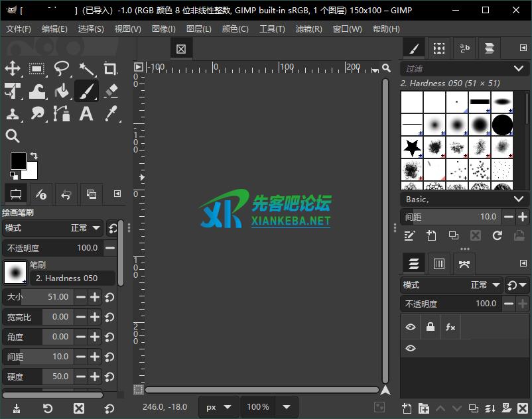The height and width of the screenshot is (419, 532).
Task: Select the Bucket Fill tool
Action: (x=62, y=91)
